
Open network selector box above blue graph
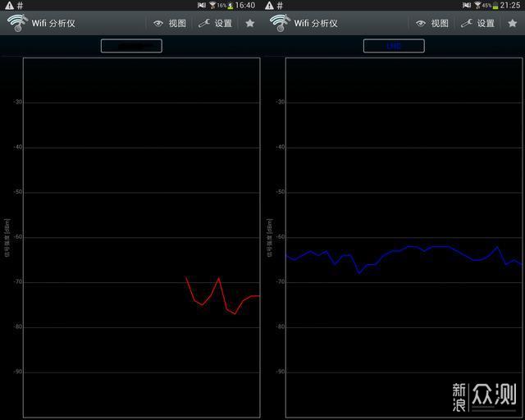coord(394,46)
